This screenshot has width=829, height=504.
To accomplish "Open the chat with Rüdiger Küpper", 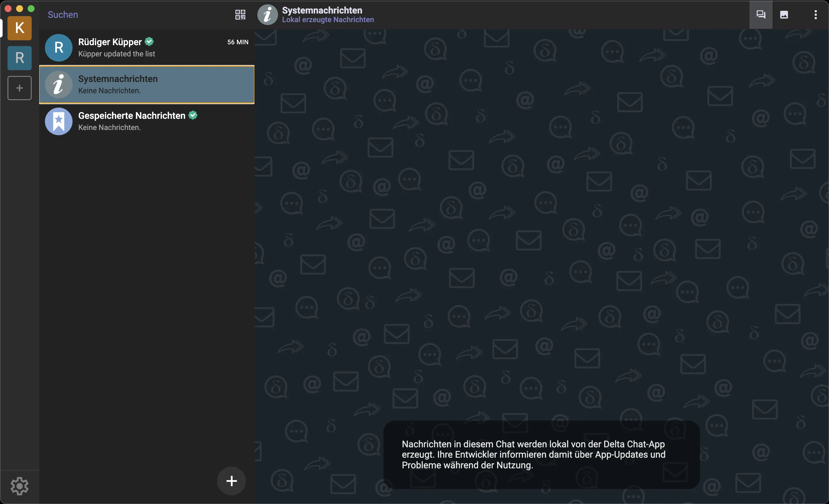I will point(146,47).
